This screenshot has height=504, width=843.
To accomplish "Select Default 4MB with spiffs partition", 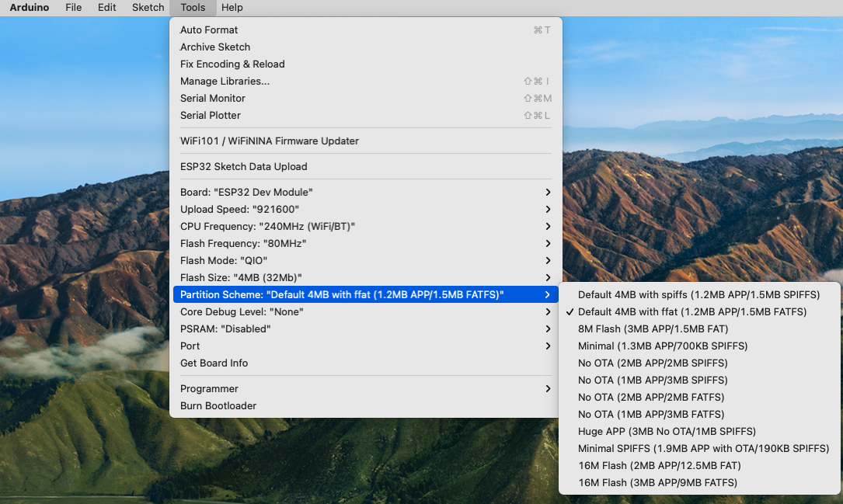I will [699, 294].
